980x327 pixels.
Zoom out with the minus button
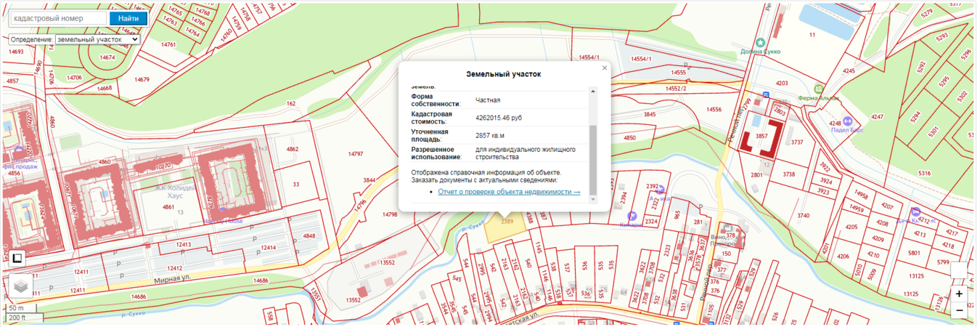coord(959,310)
